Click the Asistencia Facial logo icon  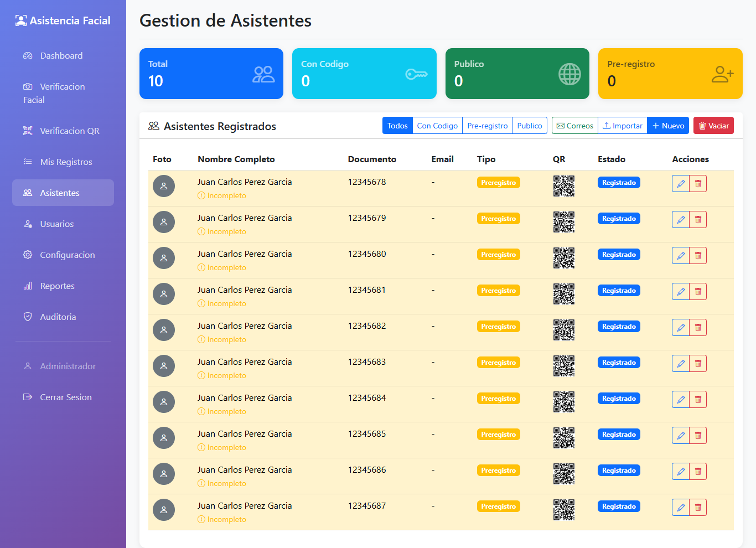[21, 21]
